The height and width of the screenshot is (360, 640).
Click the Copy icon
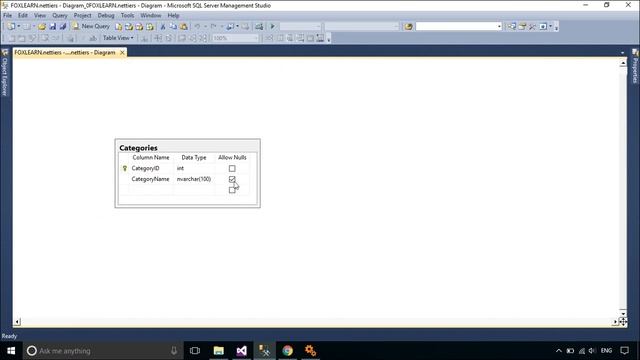pos(173,27)
